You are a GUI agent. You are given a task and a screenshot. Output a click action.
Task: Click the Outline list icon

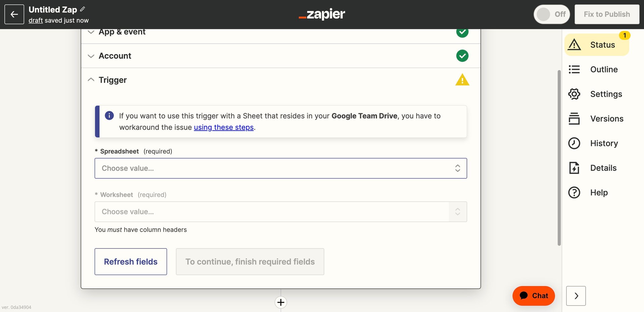(x=574, y=69)
